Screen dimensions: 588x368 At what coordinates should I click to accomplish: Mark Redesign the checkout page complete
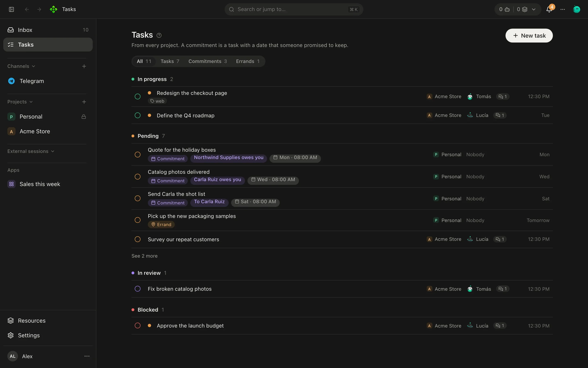(x=138, y=97)
